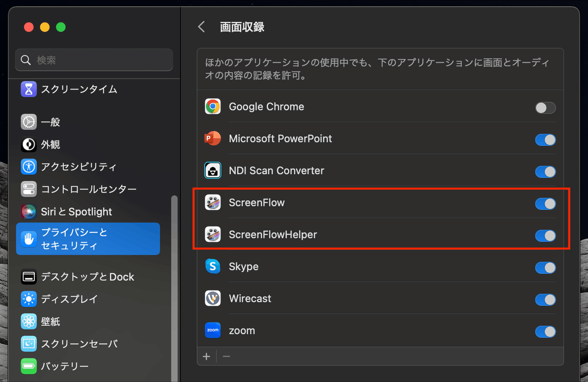The image size is (588, 382).
Task: Enable screen recording for Google Chrome
Action: (545, 108)
